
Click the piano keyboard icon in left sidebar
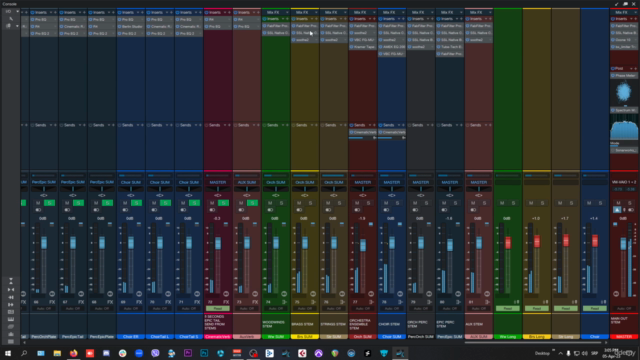pyautogui.click(x=11, y=319)
